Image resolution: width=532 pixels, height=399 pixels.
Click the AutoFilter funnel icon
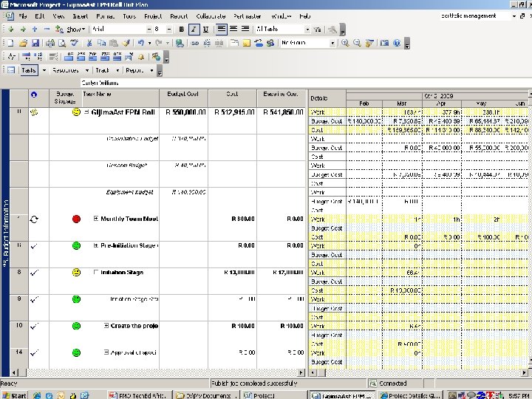tap(317, 30)
